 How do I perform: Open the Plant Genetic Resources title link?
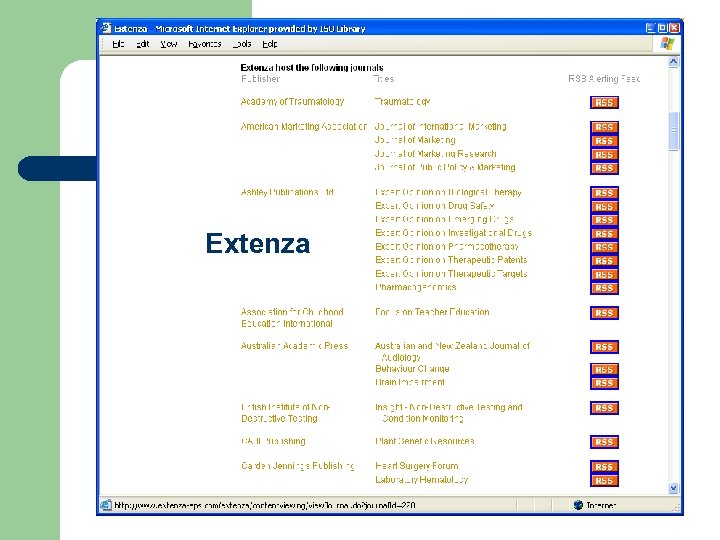(424, 441)
